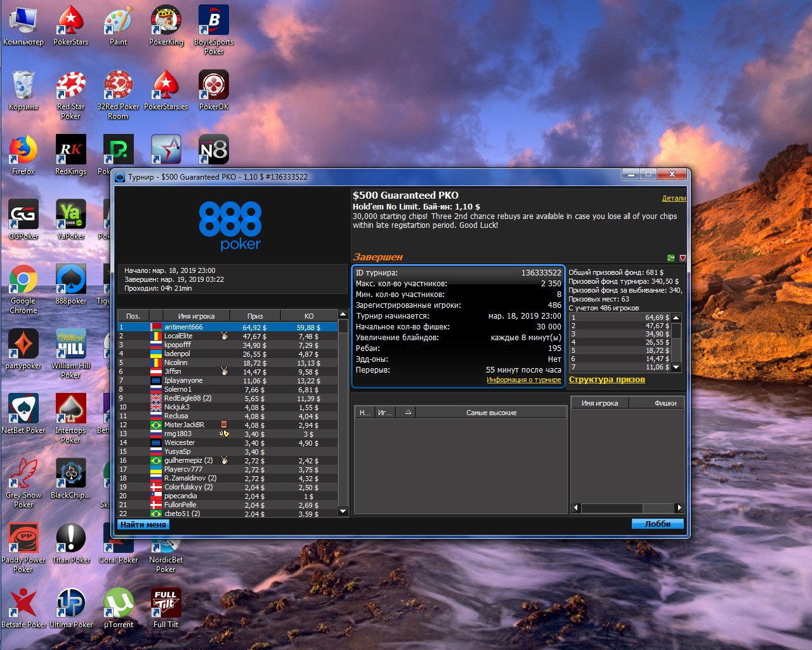Click the chips panel right scroll arrow

click(x=679, y=508)
